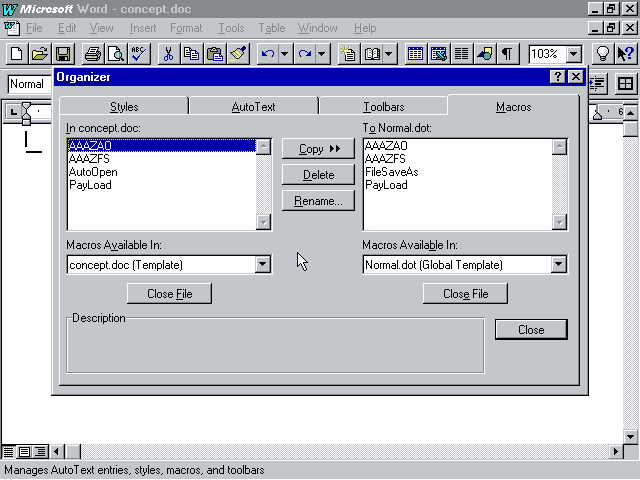Viewport: 640px width, 480px height.
Task: Click the Copy >> button
Action: click(x=318, y=149)
